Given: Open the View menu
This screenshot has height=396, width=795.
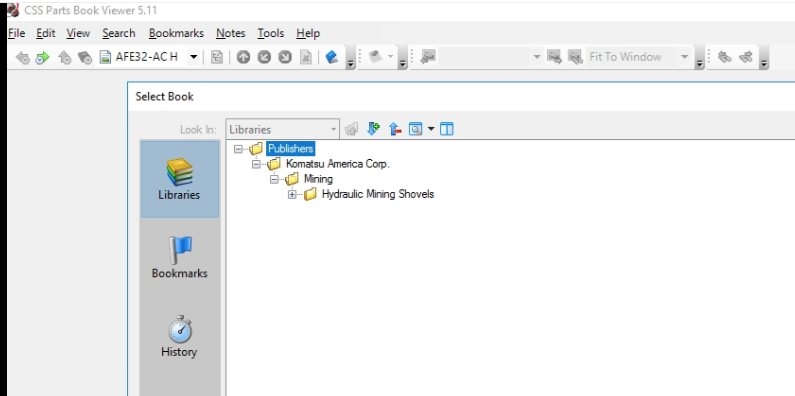Looking at the screenshot, I should (78, 33).
